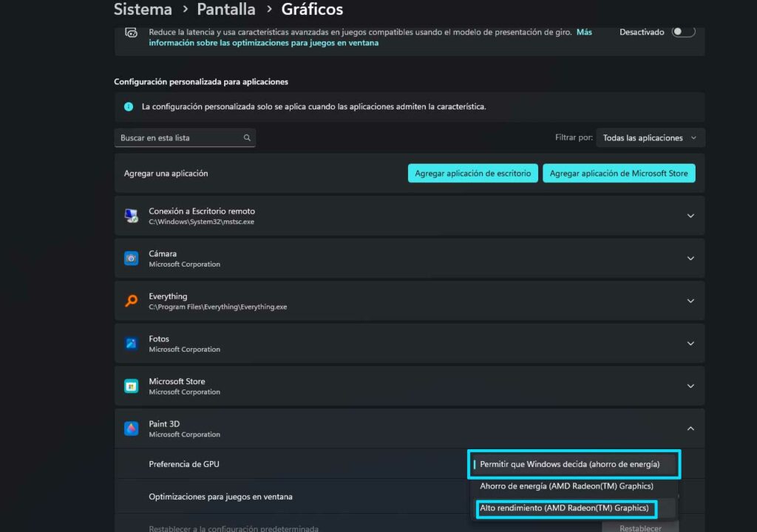Image resolution: width=757 pixels, height=532 pixels.
Task: Click Agregar aplicación de escritorio button
Action: pyautogui.click(x=472, y=174)
